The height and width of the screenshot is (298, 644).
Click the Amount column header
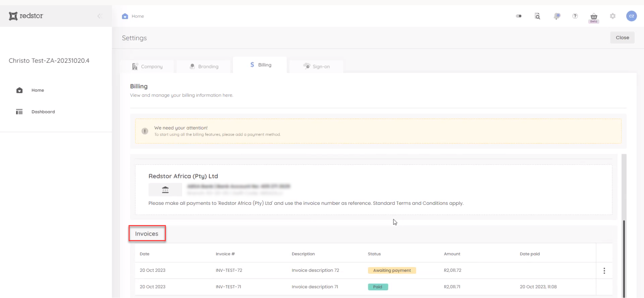(452, 254)
